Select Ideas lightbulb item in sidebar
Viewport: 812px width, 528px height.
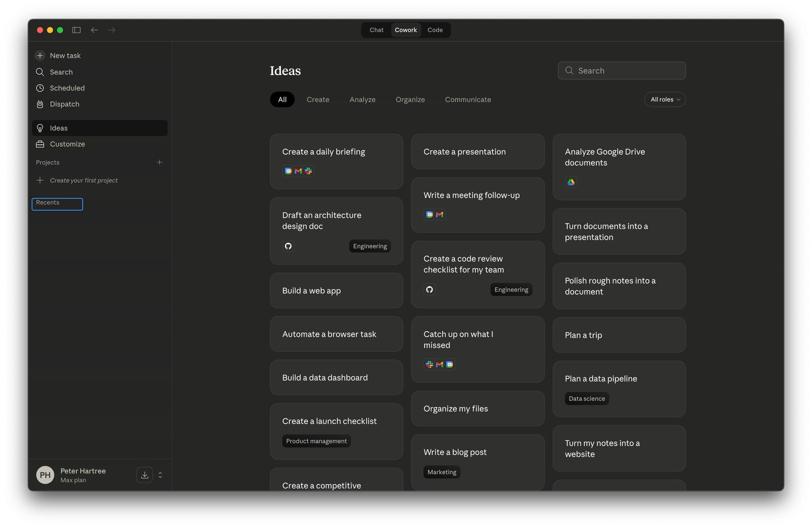(x=100, y=128)
